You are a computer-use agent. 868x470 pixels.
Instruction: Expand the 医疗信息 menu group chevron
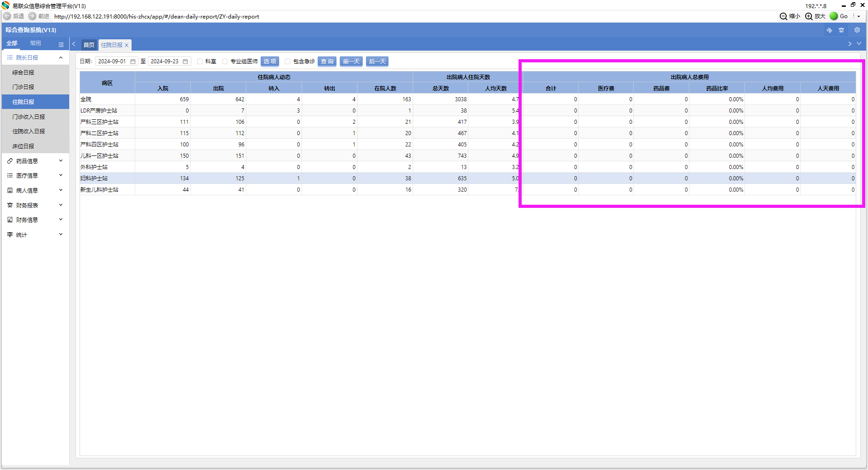click(61, 175)
